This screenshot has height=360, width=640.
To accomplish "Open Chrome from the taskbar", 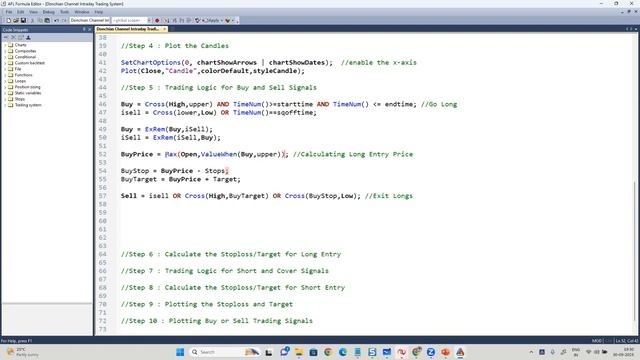I will pos(328,352).
